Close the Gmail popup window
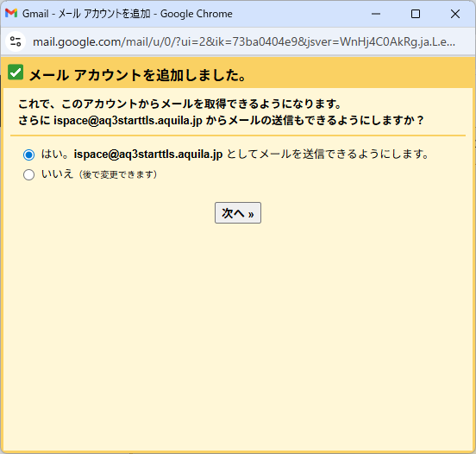Screen dimensions: 476x454 coord(455,14)
